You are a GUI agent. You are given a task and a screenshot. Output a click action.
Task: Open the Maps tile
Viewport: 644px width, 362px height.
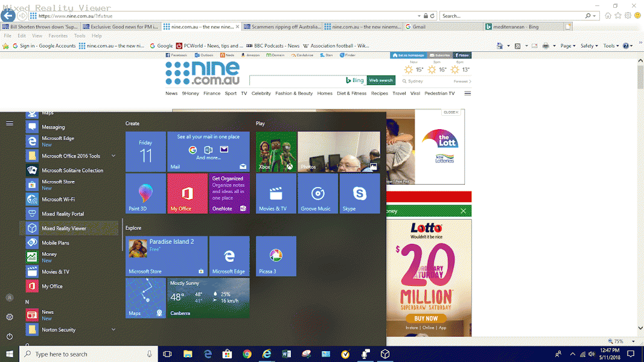(x=146, y=298)
